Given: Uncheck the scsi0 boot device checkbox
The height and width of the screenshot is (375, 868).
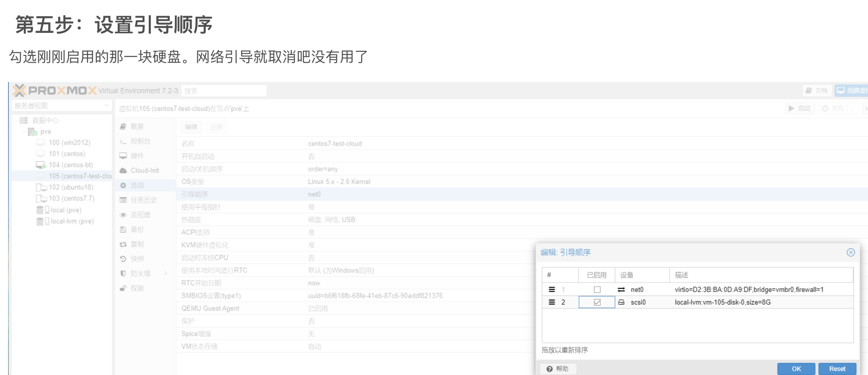Looking at the screenshot, I should (597, 302).
